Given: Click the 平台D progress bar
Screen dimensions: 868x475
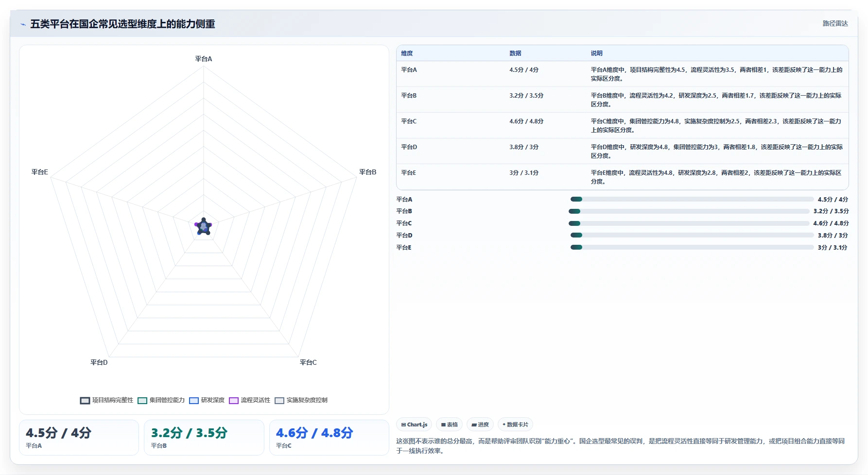Looking at the screenshot, I should click(x=692, y=235).
